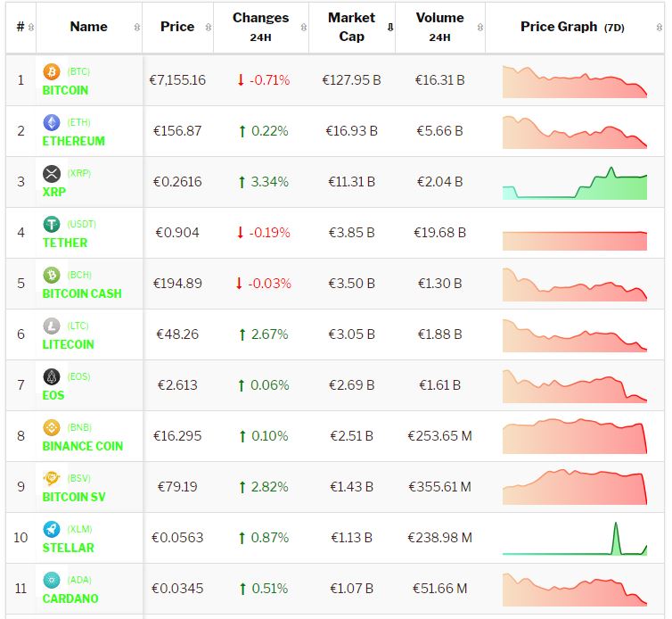Click the Litecoin logo icon
Image resolution: width=672 pixels, height=619 pixels.
[x=52, y=326]
